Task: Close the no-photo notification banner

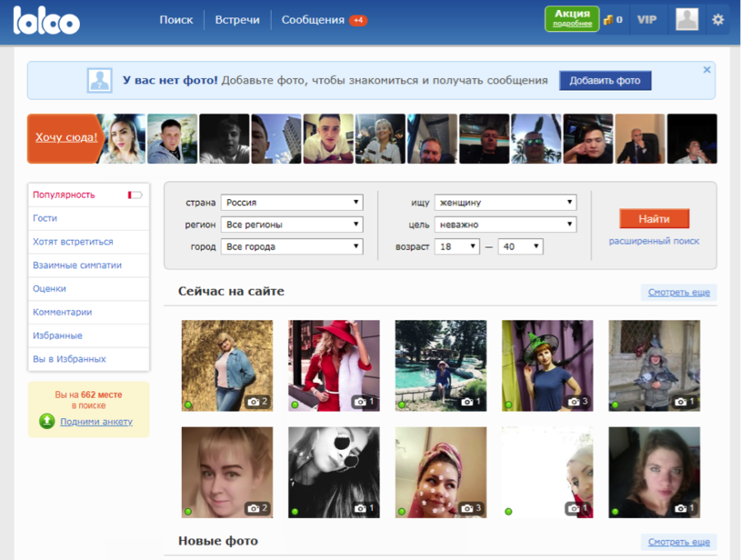Action: tap(706, 69)
